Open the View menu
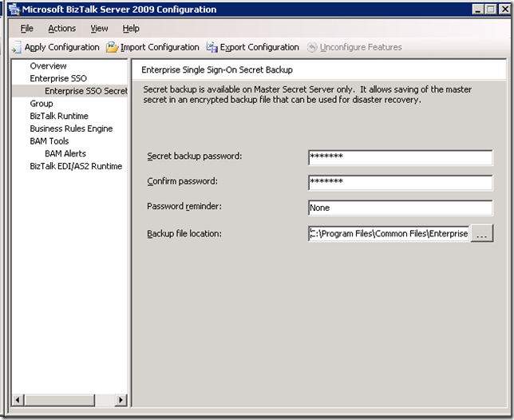514x420 pixels. 99,29
